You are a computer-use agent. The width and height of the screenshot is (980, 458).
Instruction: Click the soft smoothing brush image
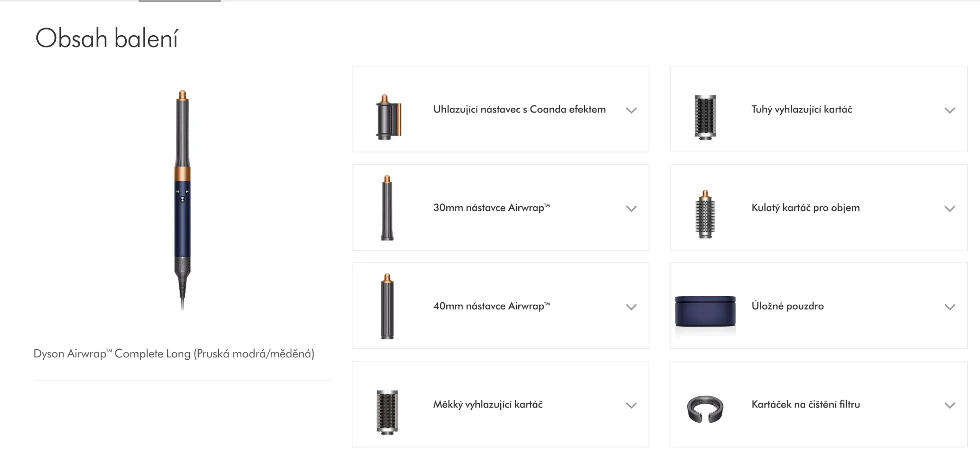click(x=387, y=412)
